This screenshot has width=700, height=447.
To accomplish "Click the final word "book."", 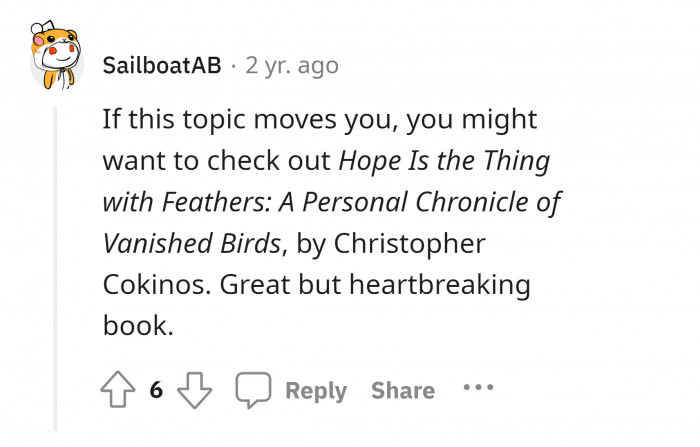I will coord(138,324).
